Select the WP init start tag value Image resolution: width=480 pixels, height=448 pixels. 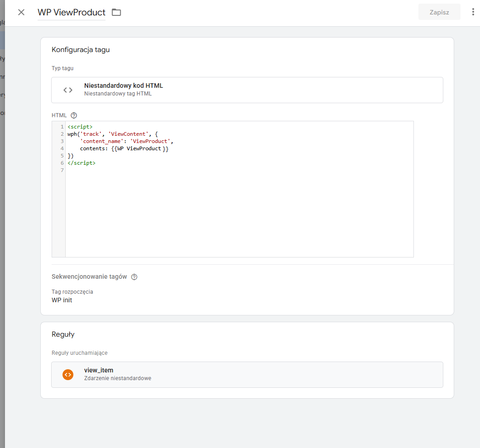[x=62, y=300]
